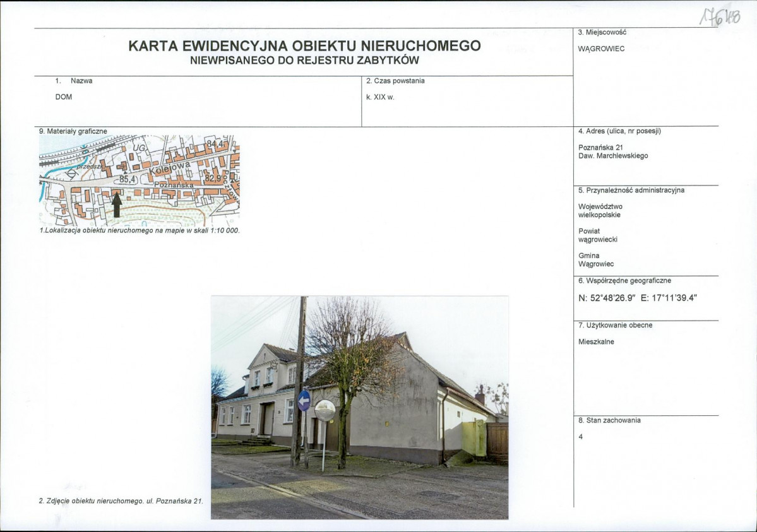Click the address 'Poznańska 21'

600,148
